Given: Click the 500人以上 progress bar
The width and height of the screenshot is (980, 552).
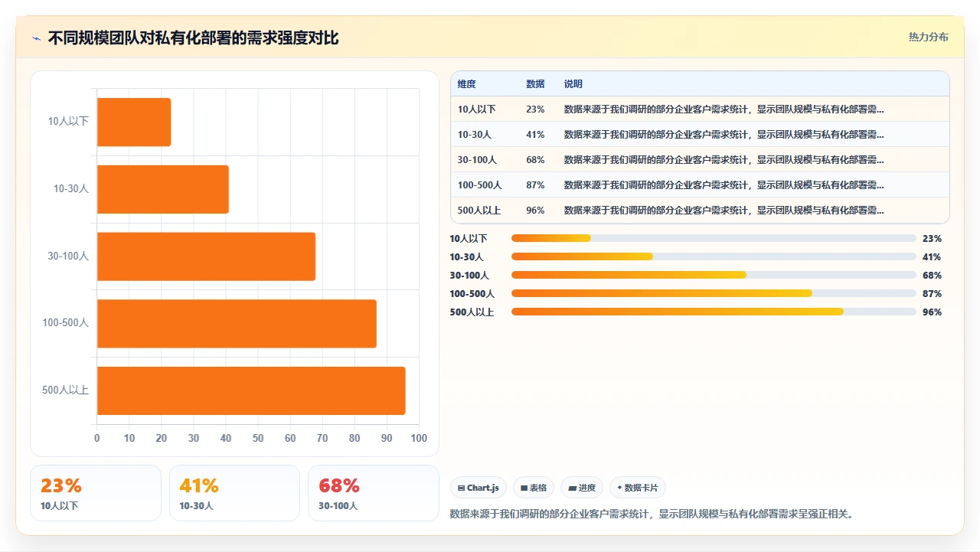Looking at the screenshot, I should click(714, 312).
